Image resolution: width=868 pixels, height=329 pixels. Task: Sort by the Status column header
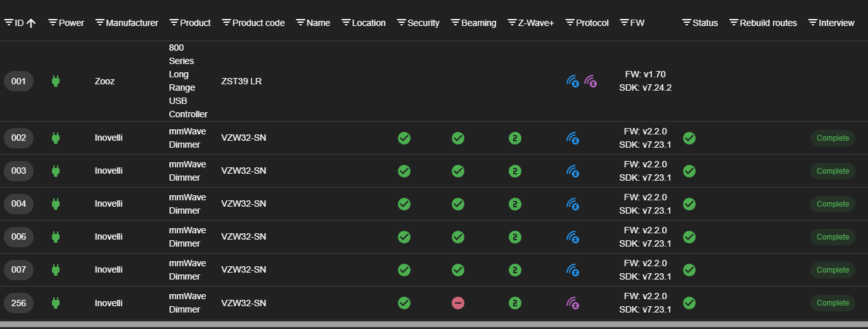point(705,23)
